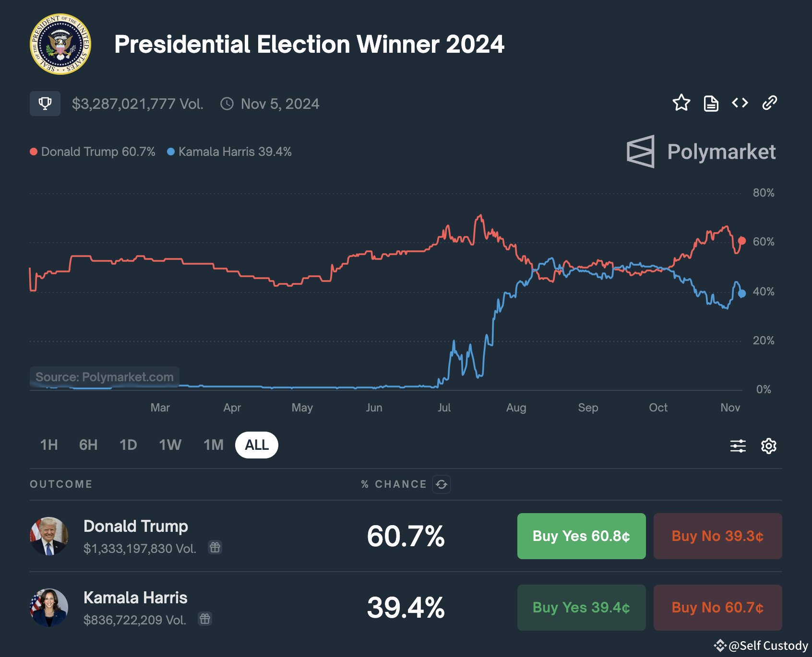812x657 pixels.
Task: Buy No on Kamala Harris at 60.7¢
Action: (717, 607)
